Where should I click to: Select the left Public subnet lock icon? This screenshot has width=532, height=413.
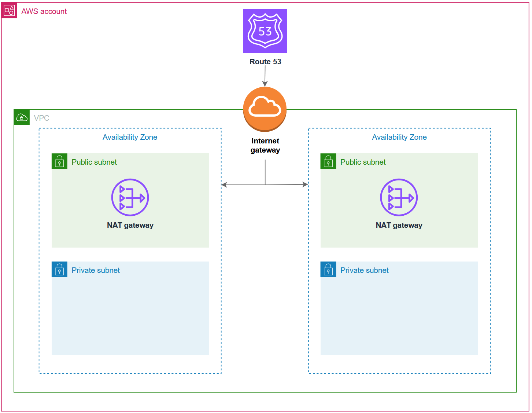click(59, 161)
